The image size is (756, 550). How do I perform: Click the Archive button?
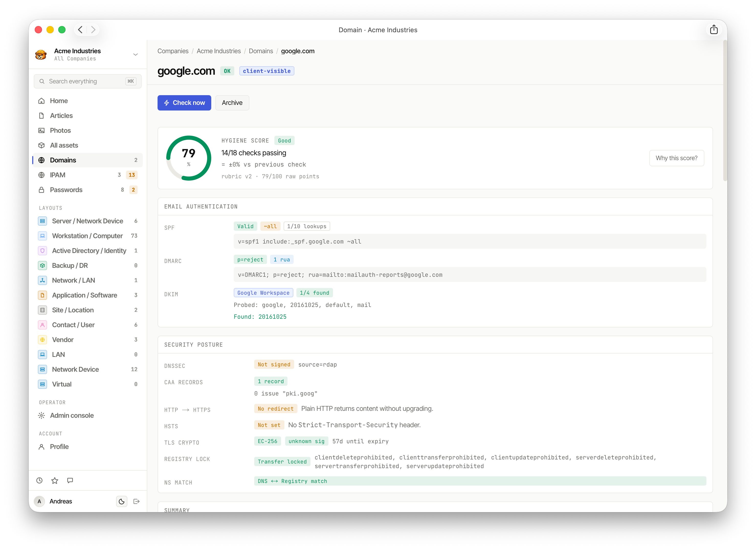point(232,103)
